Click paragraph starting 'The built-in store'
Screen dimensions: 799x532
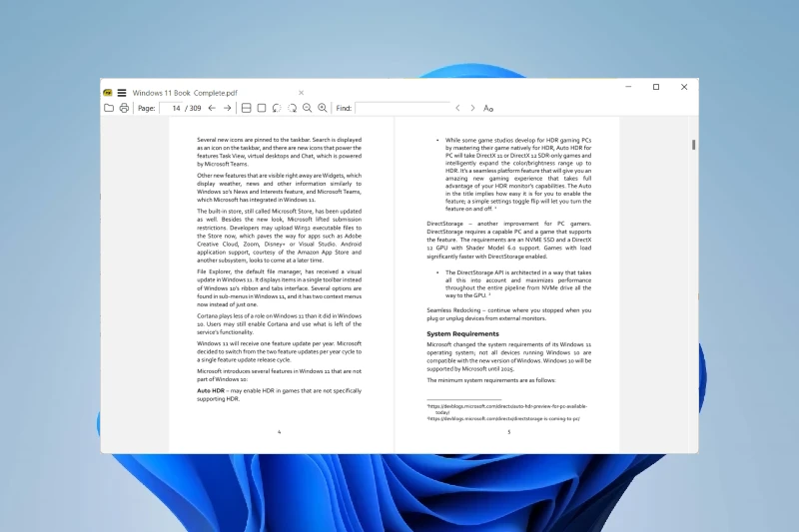[280, 236]
